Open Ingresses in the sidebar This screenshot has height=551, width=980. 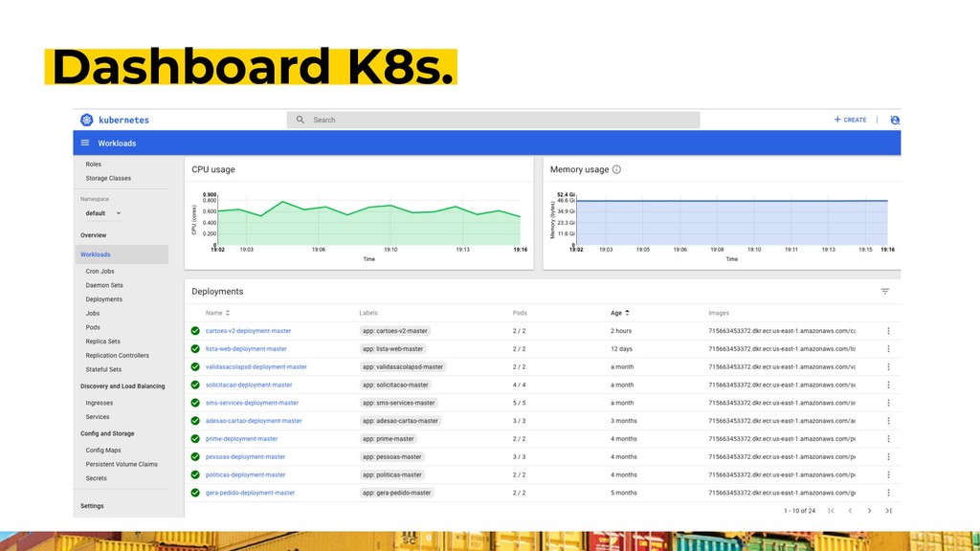coord(100,403)
